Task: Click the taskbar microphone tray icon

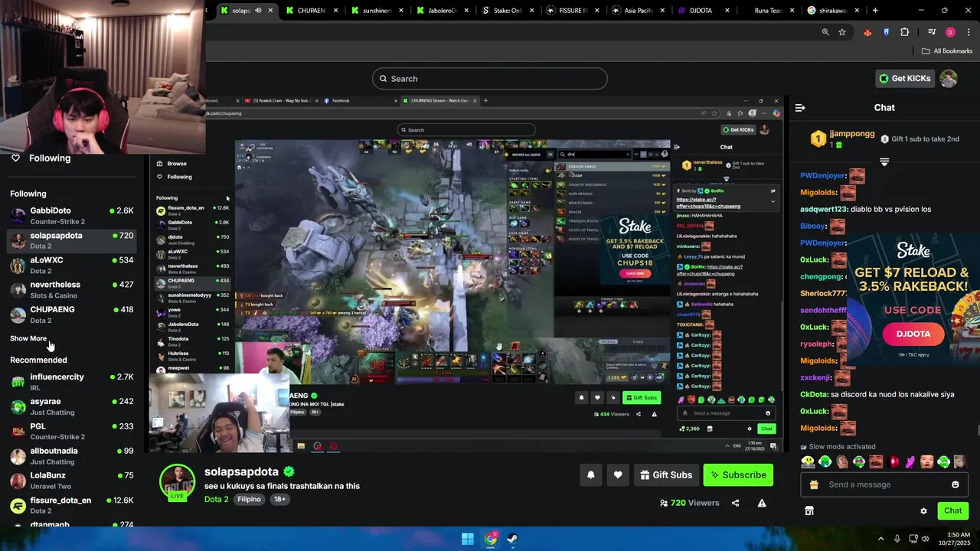Action: (x=897, y=539)
